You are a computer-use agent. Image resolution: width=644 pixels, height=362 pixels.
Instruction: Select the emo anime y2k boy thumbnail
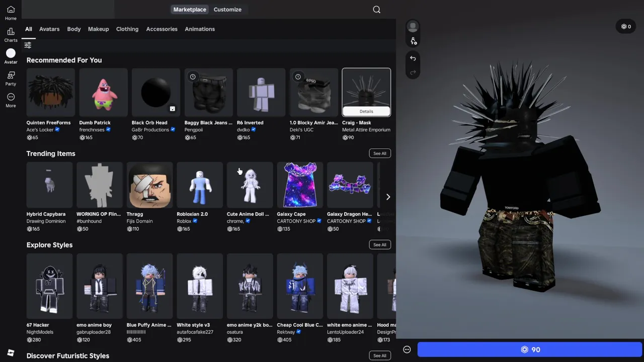(250, 286)
